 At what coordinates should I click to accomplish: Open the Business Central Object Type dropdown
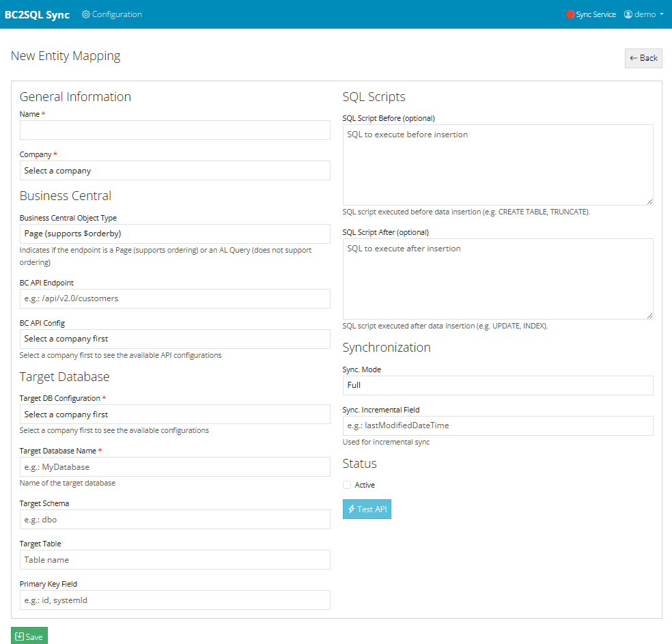tap(175, 234)
